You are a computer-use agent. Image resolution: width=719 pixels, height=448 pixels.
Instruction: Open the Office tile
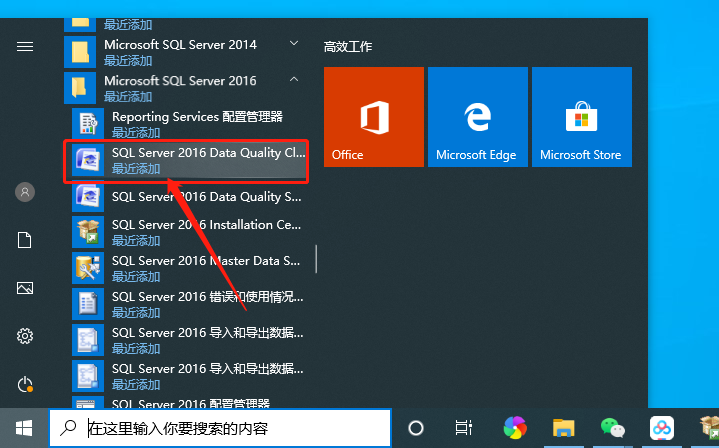374,117
